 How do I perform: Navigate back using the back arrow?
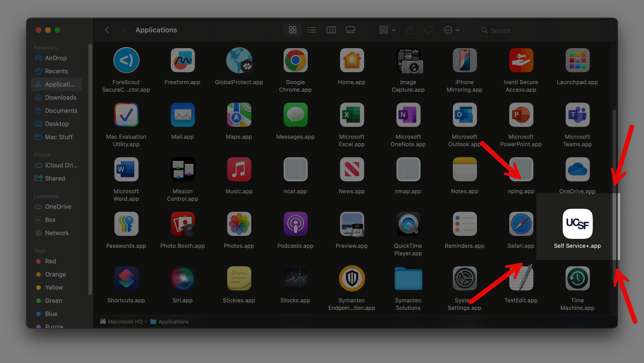[x=107, y=30]
